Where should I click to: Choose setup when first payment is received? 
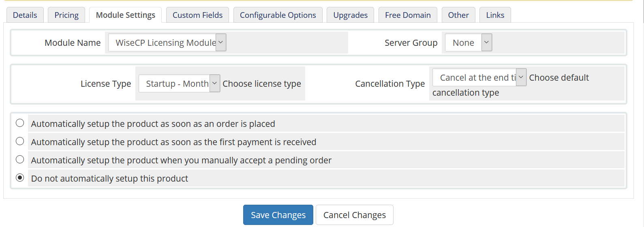coord(20,141)
